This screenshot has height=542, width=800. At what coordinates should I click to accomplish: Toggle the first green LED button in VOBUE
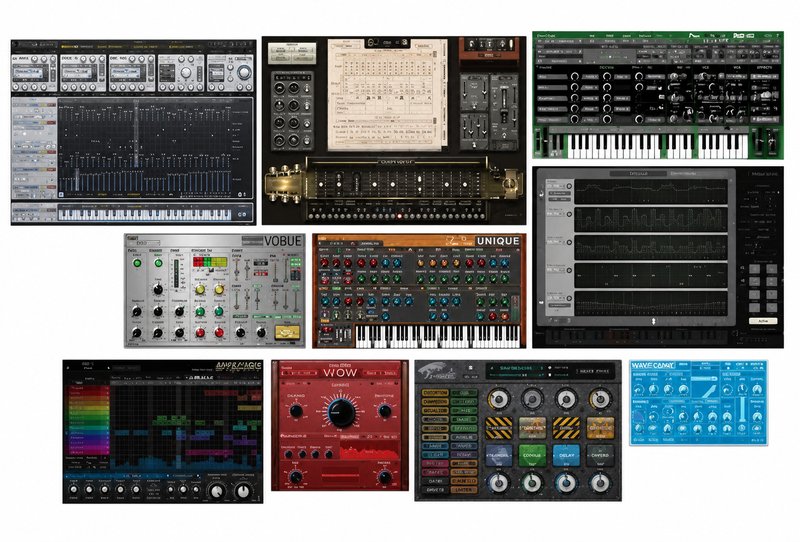[x=137, y=263]
